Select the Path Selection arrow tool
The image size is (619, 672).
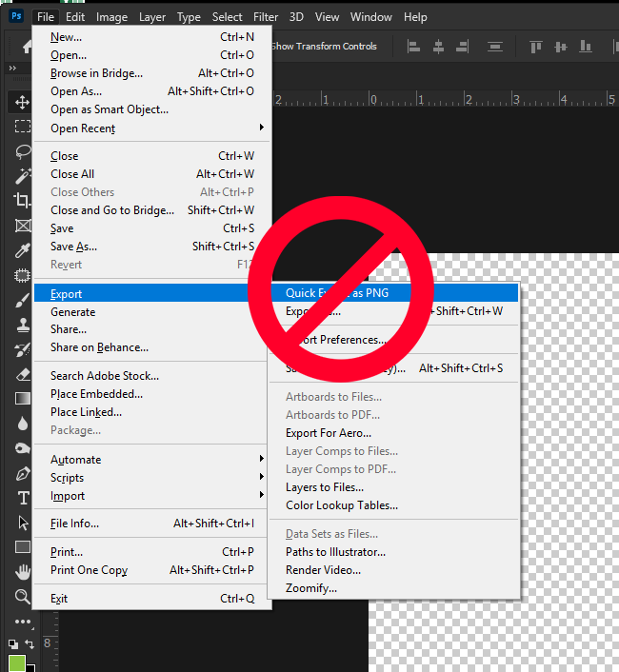coord(23,523)
